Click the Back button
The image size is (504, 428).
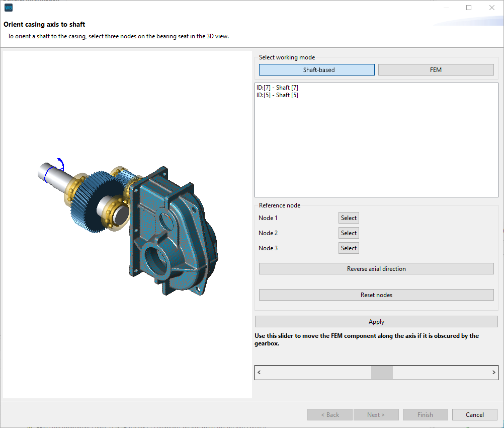[x=329, y=414]
